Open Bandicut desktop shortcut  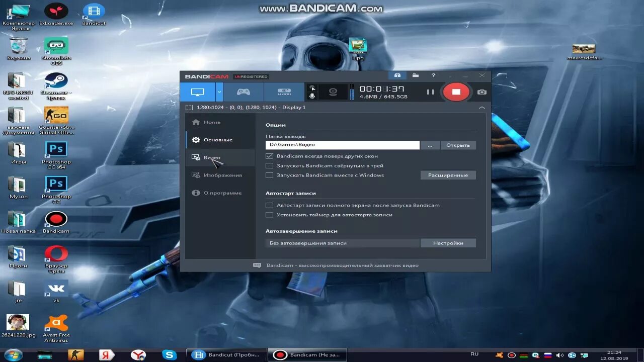point(94,15)
